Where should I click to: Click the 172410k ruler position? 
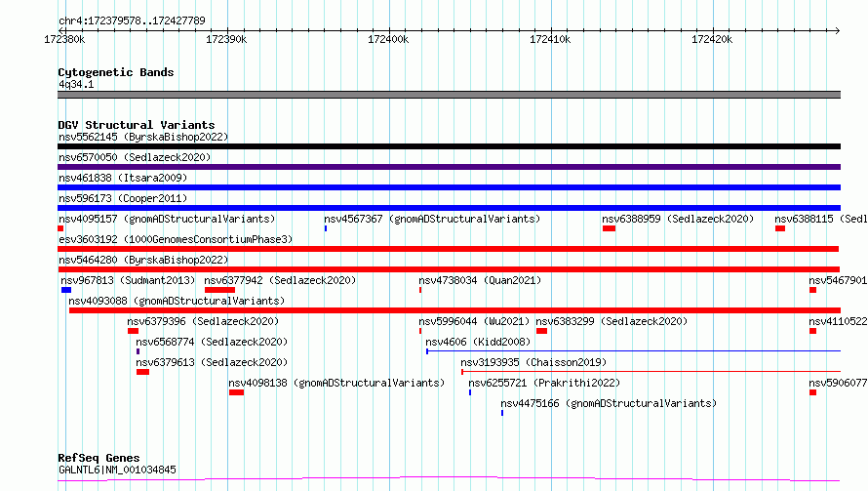coord(550,39)
